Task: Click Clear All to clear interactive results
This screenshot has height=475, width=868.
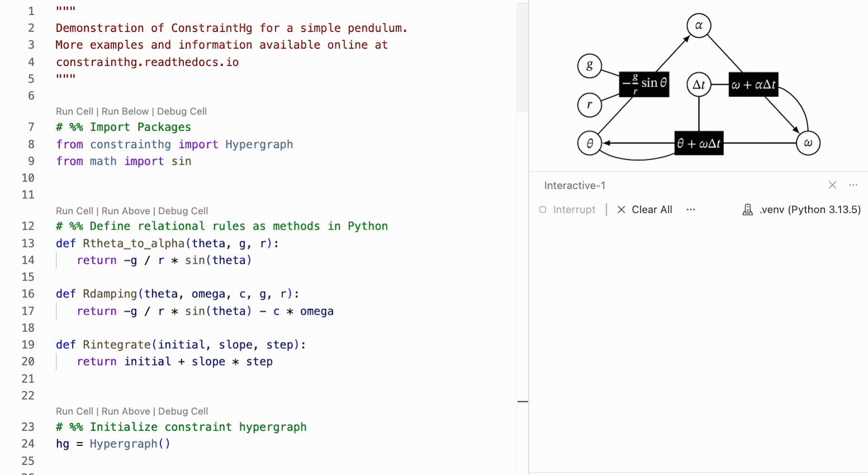Action: coord(651,209)
